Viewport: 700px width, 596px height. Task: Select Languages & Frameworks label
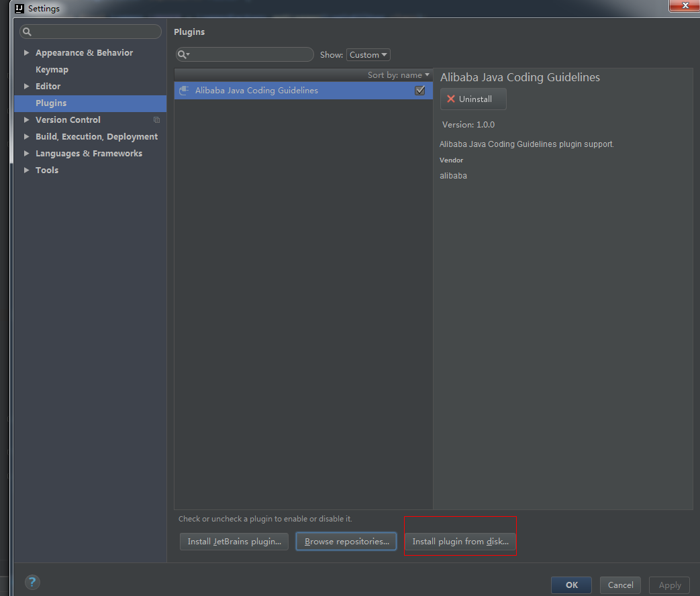(89, 153)
